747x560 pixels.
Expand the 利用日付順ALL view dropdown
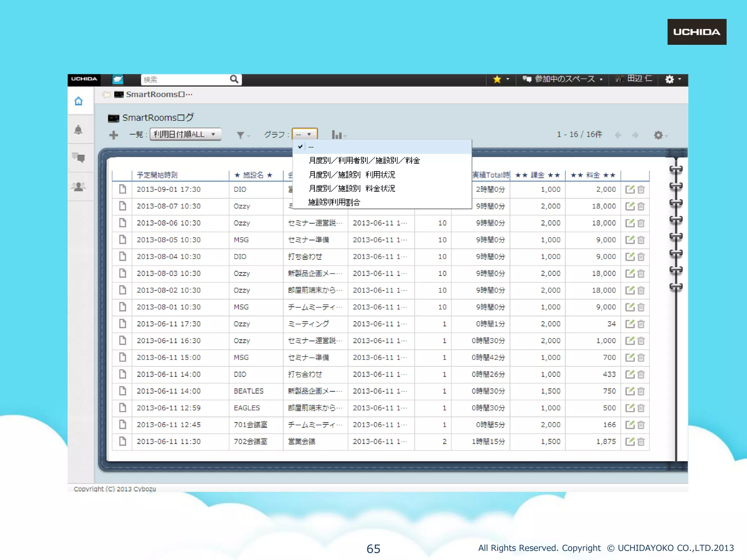[185, 134]
